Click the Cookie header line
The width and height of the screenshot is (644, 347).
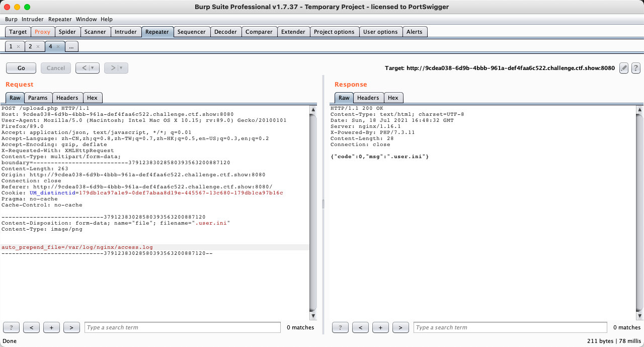point(142,193)
